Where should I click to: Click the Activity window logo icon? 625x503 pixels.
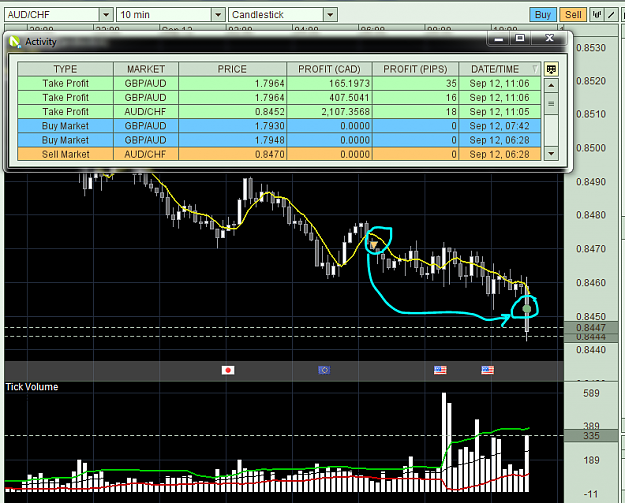(x=15, y=41)
